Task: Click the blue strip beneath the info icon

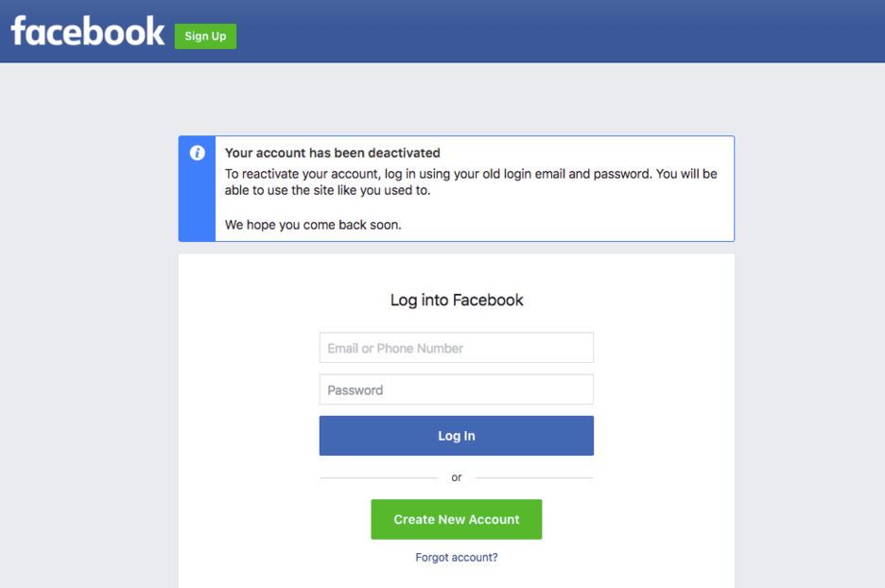Action: click(x=197, y=203)
